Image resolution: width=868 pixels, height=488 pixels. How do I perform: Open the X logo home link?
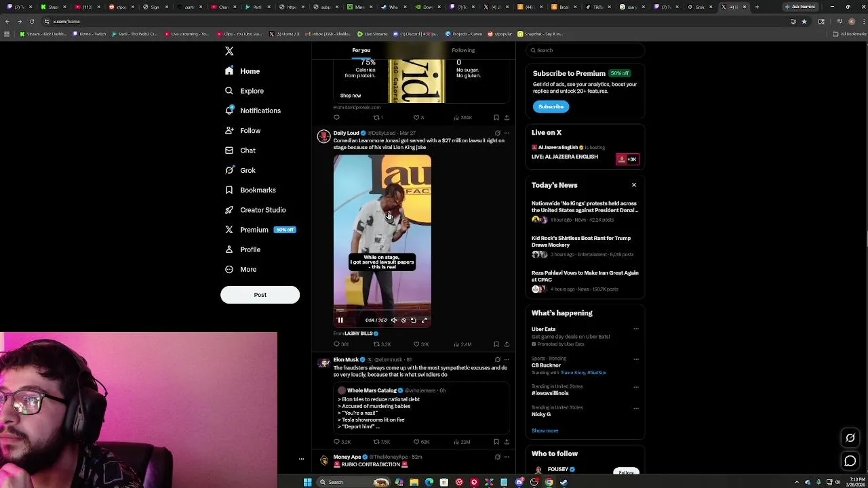click(x=229, y=52)
